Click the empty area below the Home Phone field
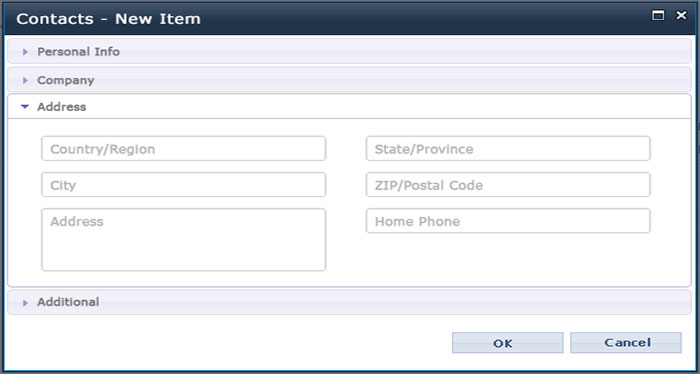This screenshot has height=374, width=700. click(508, 259)
